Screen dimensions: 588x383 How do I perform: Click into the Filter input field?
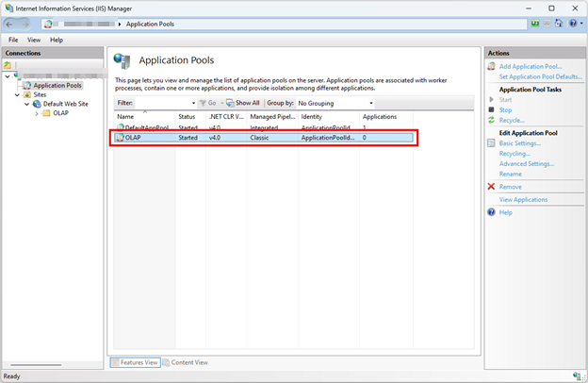[161, 103]
